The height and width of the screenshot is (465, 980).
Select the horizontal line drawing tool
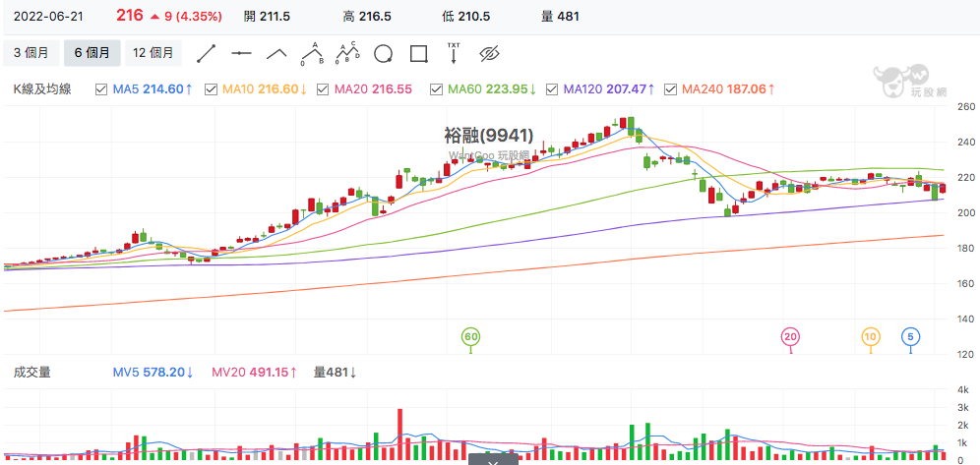click(241, 54)
